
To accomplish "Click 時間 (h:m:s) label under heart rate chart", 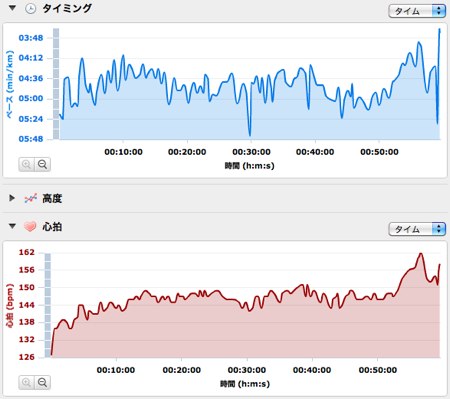I will (x=245, y=384).
